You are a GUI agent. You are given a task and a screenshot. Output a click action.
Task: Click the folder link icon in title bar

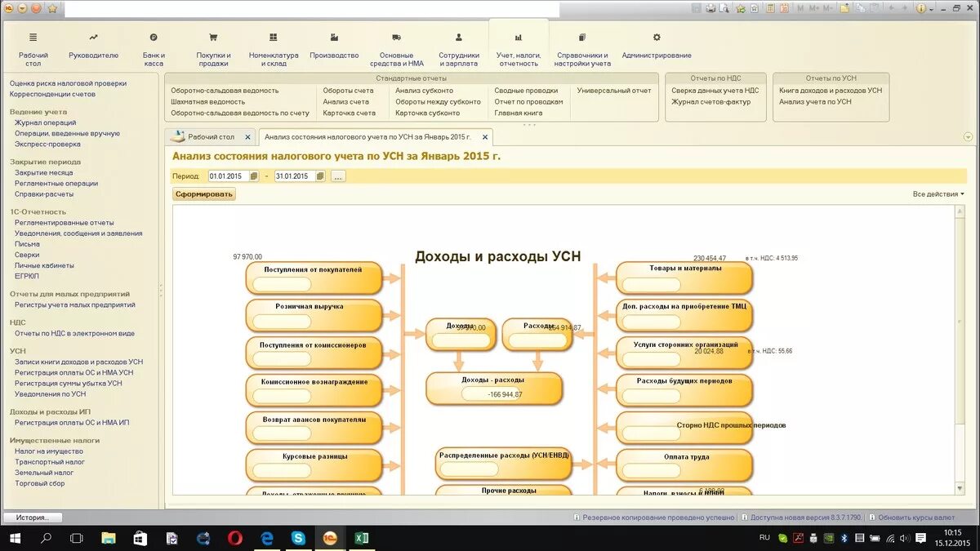844,8
